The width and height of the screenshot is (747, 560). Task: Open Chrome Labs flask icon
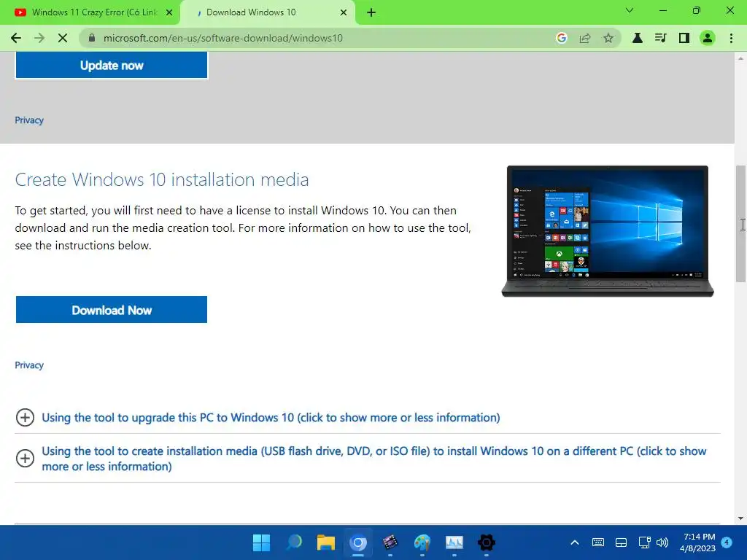[637, 38]
